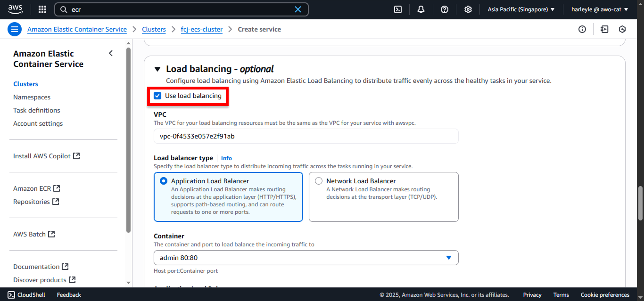The image size is (644, 301).
Task: Uncheck Use load balancing checkbox
Action: click(157, 96)
